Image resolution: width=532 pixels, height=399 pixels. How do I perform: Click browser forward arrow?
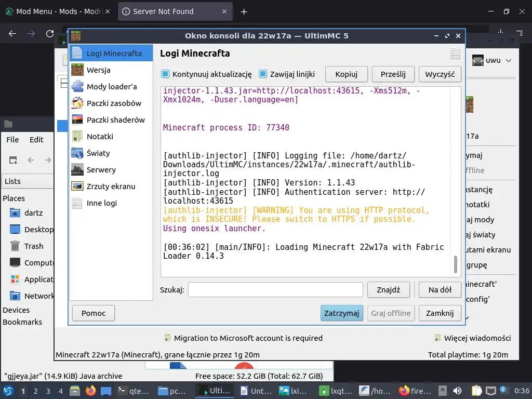(x=31, y=34)
